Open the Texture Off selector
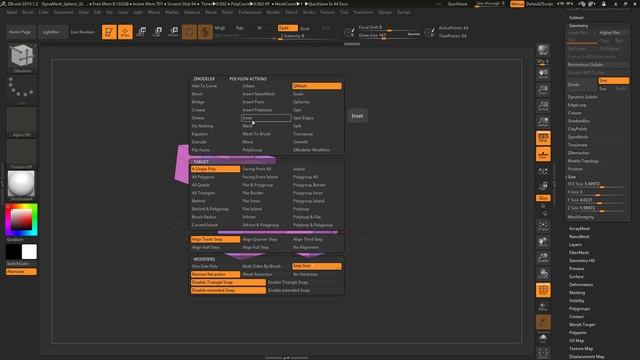 (x=22, y=154)
